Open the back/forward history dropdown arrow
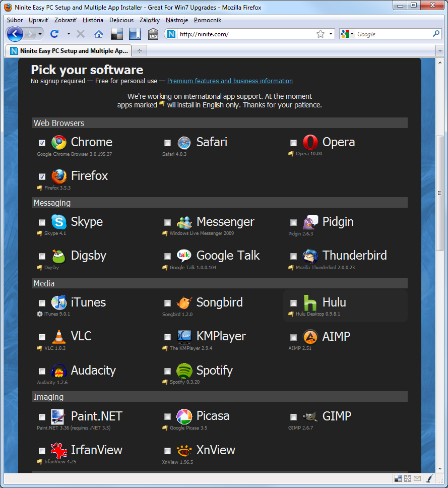The image size is (448, 488). tap(40, 34)
